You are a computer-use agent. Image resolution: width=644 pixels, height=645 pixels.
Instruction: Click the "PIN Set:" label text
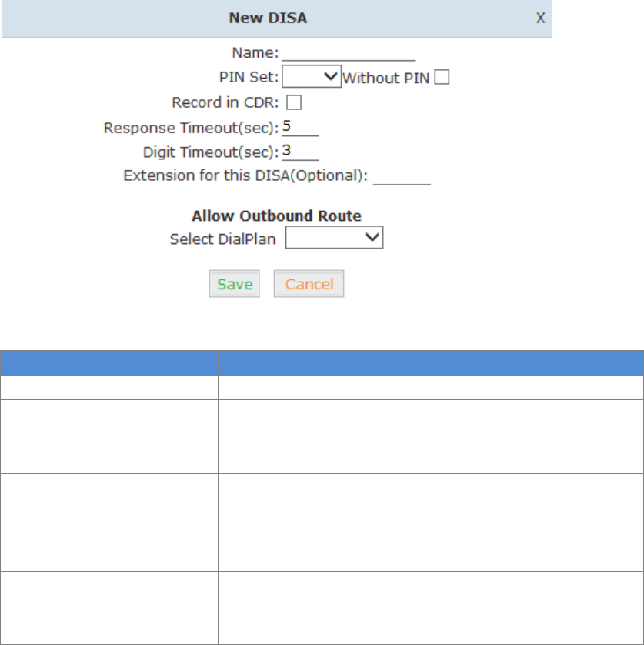pos(249,78)
